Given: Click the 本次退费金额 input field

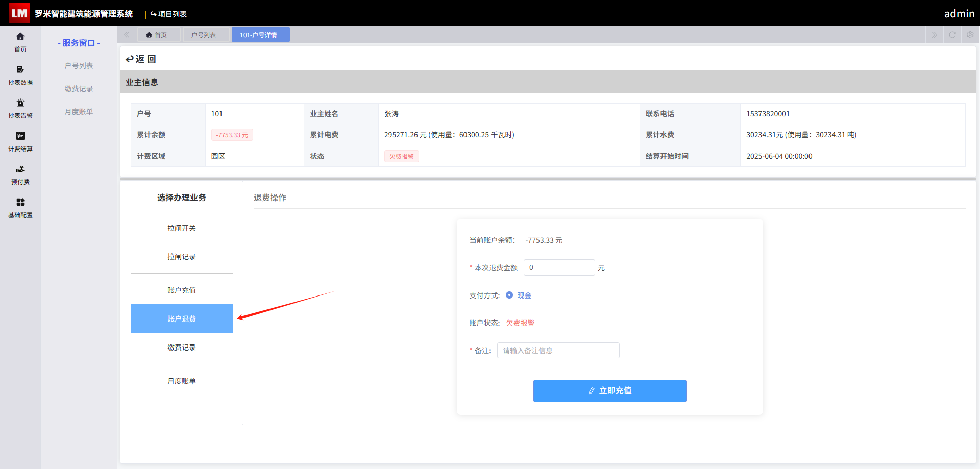Looking at the screenshot, I should (559, 267).
